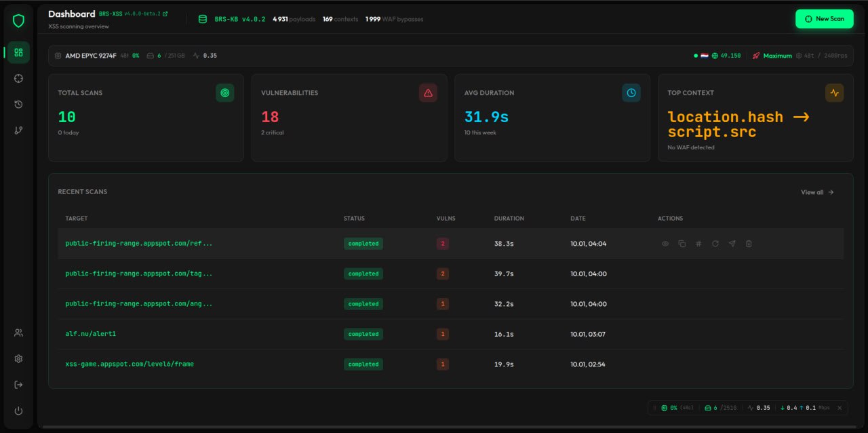Rescan the first target with refresh icon
The width and height of the screenshot is (868, 433).
pyautogui.click(x=715, y=244)
